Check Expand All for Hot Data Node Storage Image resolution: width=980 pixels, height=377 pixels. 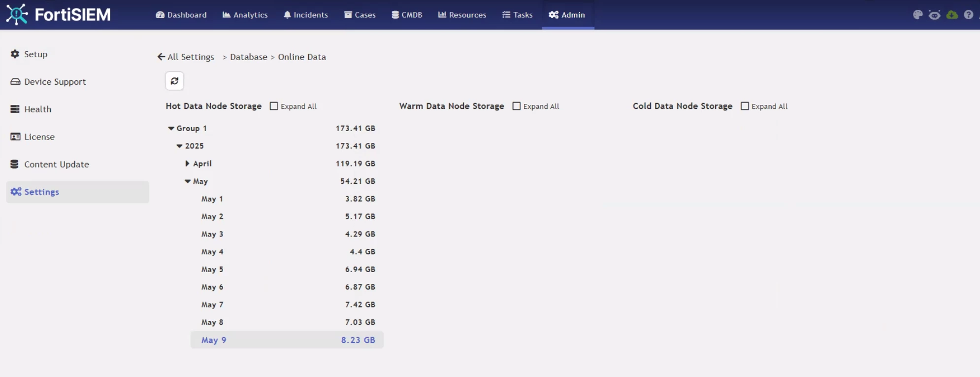[274, 106]
